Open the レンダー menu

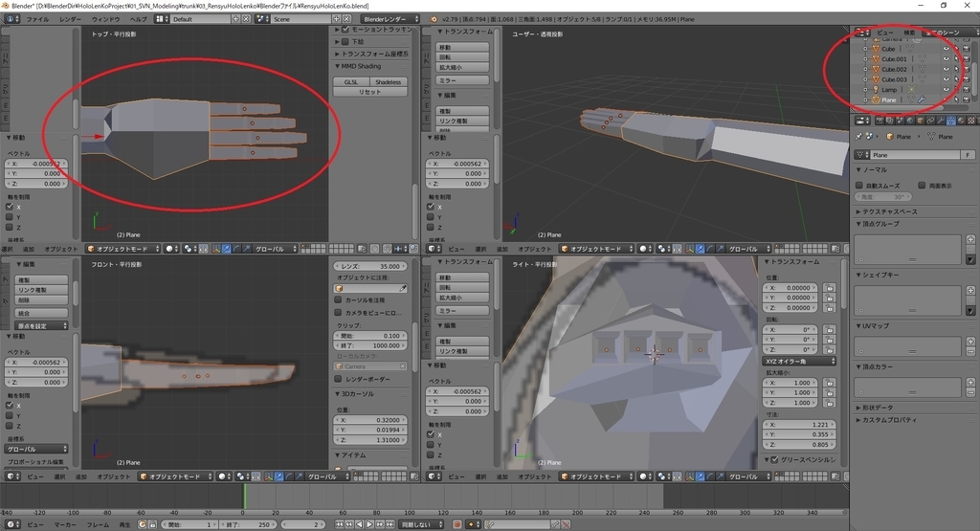coord(70,19)
